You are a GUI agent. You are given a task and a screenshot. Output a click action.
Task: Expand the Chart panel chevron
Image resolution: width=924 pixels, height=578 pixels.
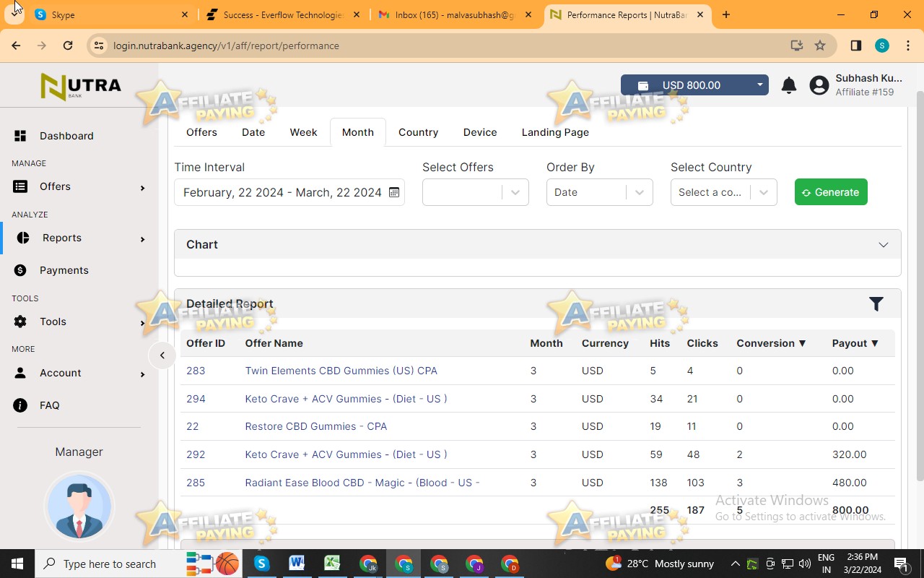(884, 245)
